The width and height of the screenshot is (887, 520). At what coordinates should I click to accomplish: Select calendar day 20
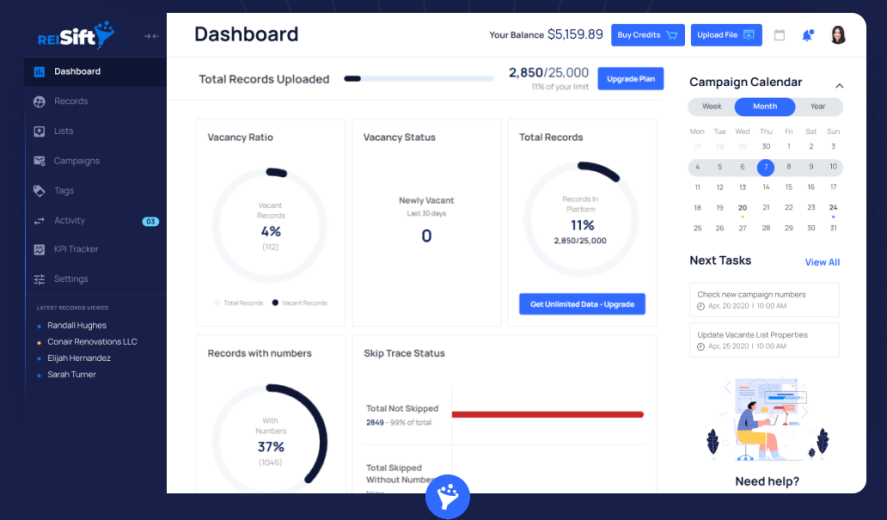pos(742,208)
